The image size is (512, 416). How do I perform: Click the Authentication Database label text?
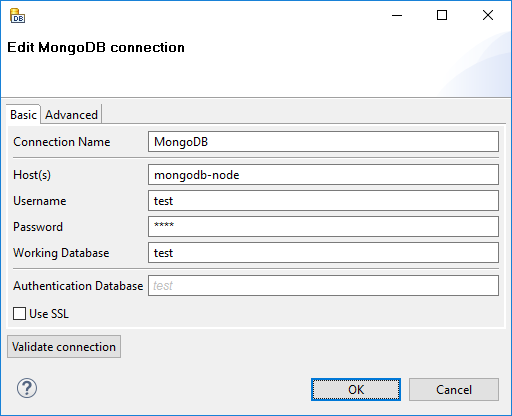(x=78, y=286)
